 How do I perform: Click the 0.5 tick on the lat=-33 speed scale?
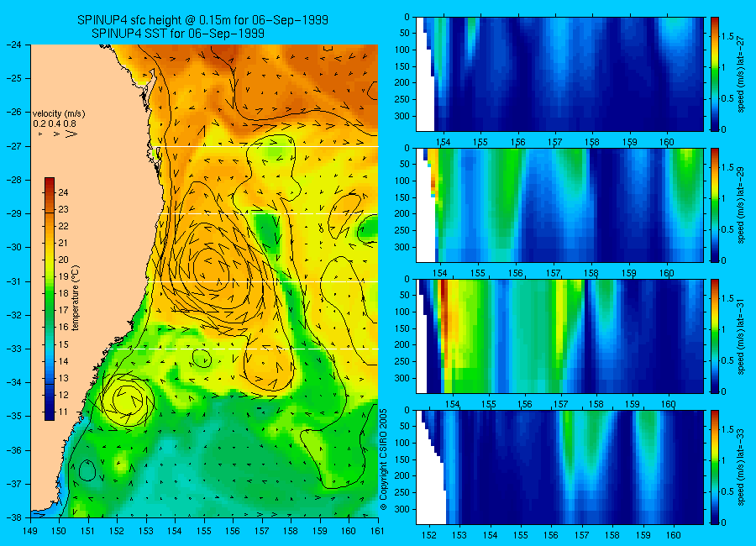click(727, 491)
